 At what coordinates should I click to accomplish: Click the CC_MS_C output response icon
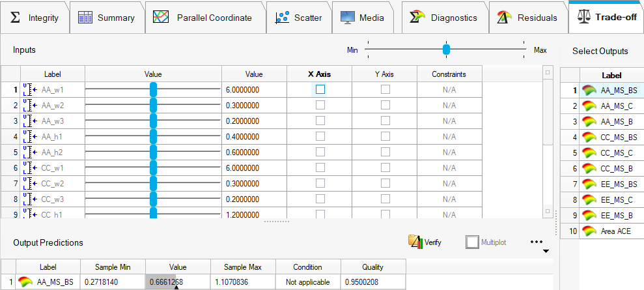589,152
